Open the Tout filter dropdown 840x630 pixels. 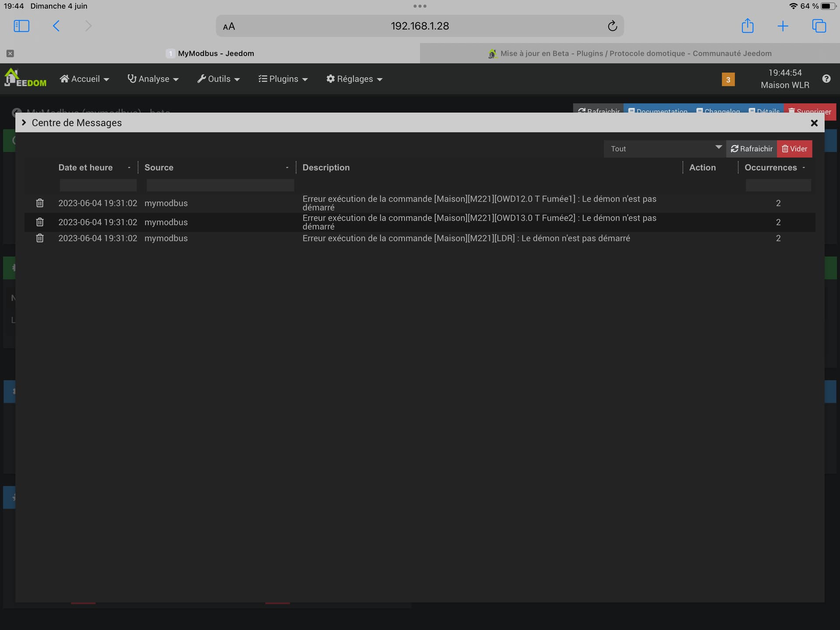(x=664, y=149)
